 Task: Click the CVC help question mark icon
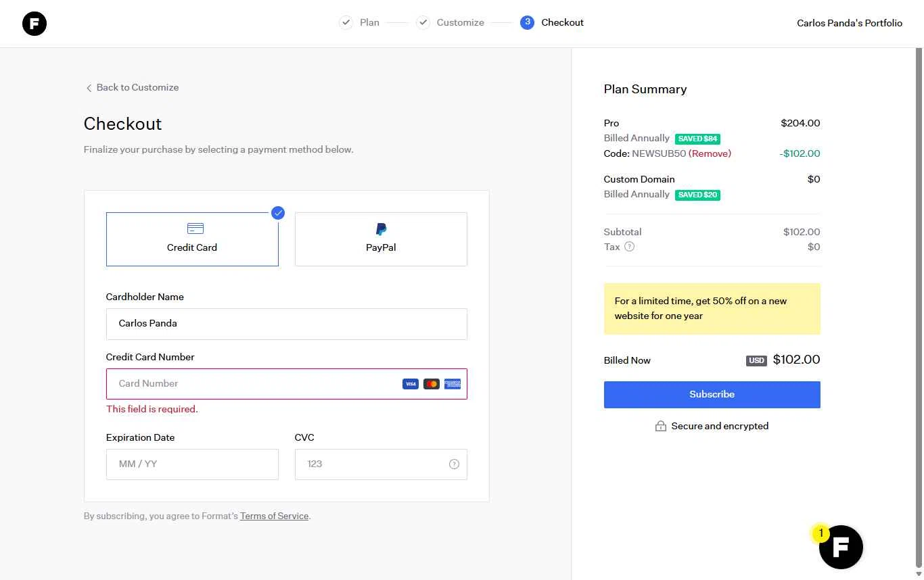pos(454,464)
